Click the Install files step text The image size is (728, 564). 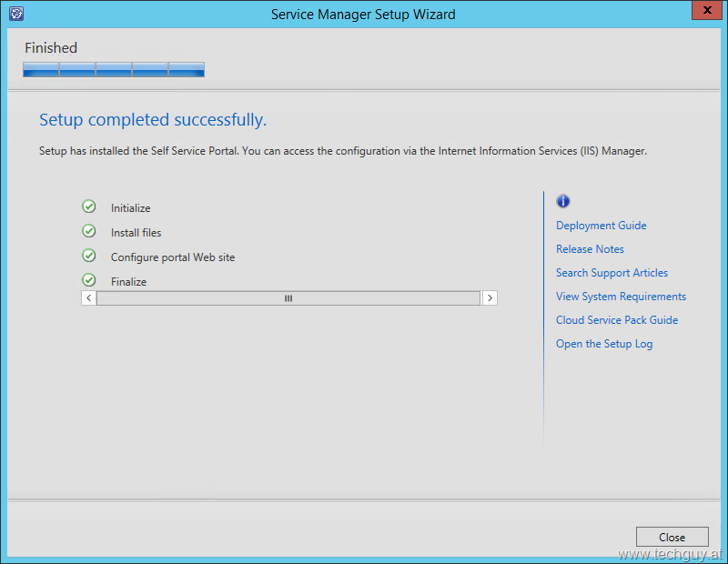click(x=136, y=233)
